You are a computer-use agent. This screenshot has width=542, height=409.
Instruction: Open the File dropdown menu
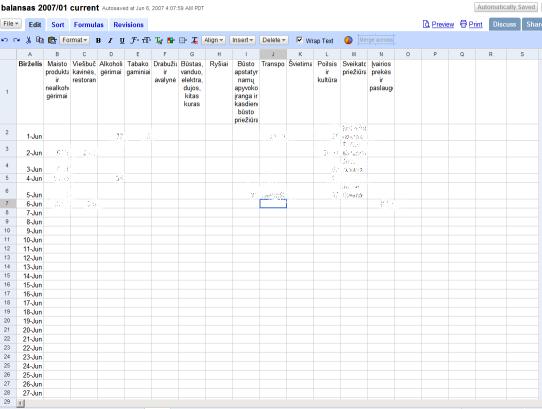coord(11,24)
